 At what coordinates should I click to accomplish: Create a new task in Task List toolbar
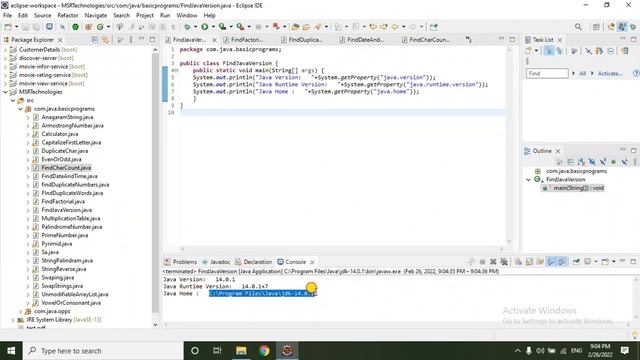(529, 51)
